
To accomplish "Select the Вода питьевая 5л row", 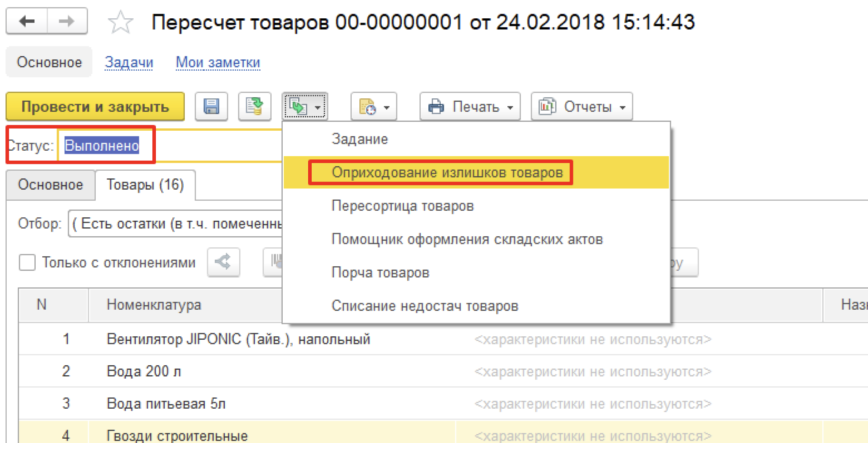I will [x=166, y=404].
